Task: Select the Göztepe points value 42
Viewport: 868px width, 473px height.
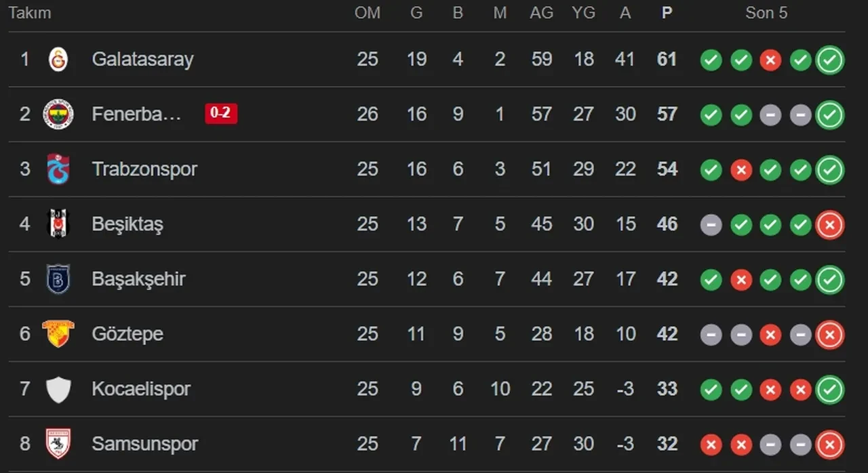Action: tap(667, 334)
